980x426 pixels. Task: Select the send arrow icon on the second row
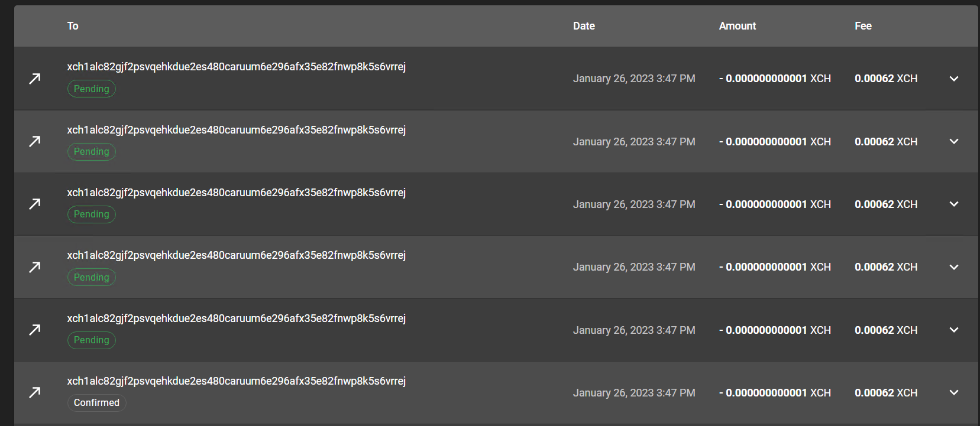(x=35, y=141)
